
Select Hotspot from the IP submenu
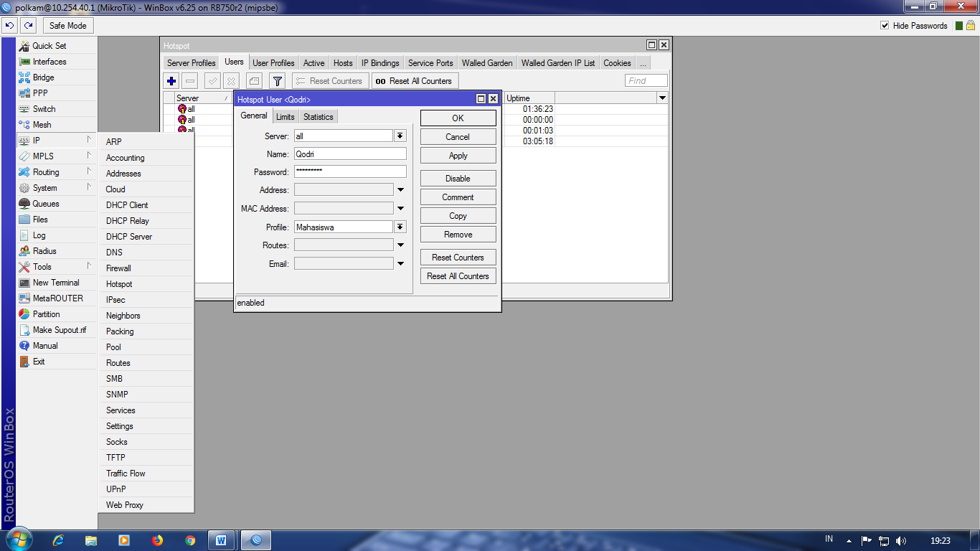[146, 284]
